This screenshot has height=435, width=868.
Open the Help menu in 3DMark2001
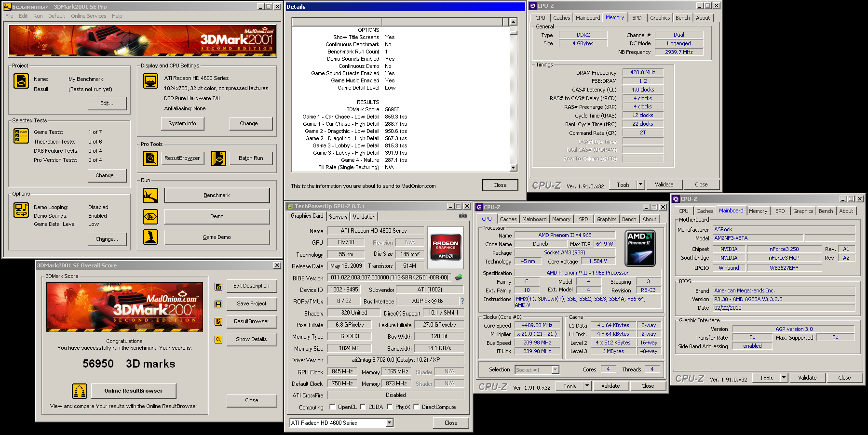(117, 16)
